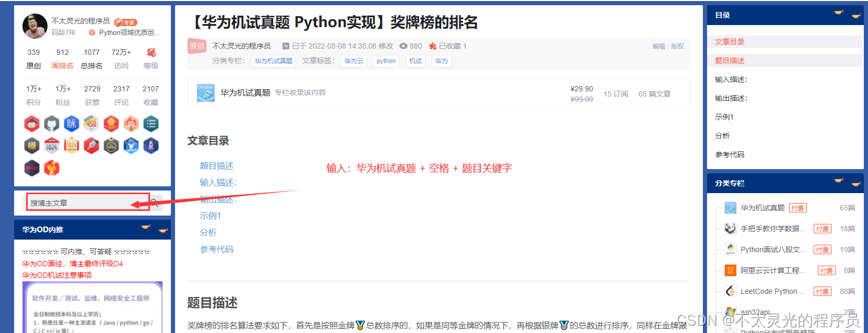Click the 搜博主文章 search input field
Viewport: 868px width, 333px height.
(x=88, y=203)
